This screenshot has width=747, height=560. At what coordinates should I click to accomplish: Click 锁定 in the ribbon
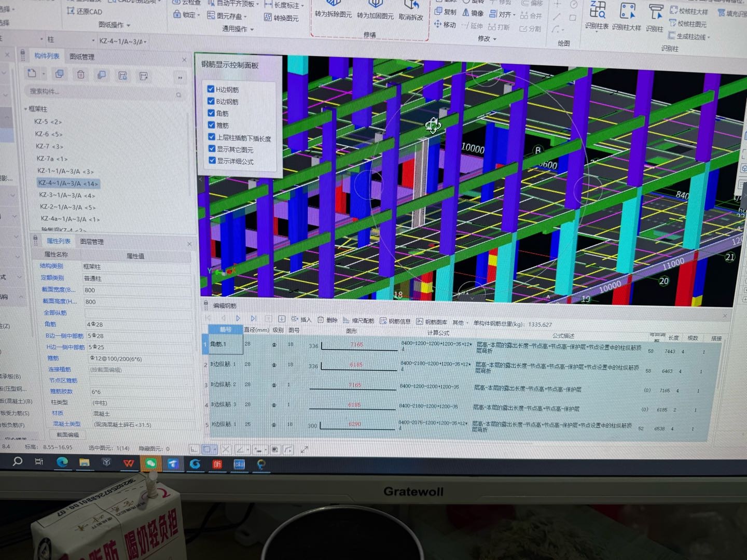point(186,15)
